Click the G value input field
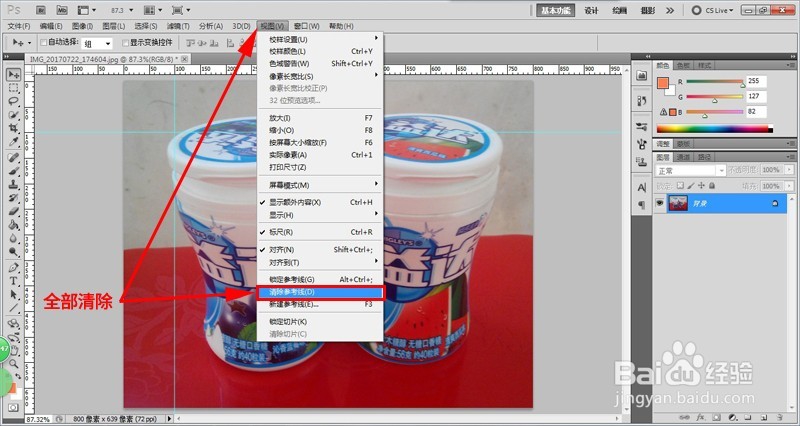The image size is (800, 426). (756, 96)
